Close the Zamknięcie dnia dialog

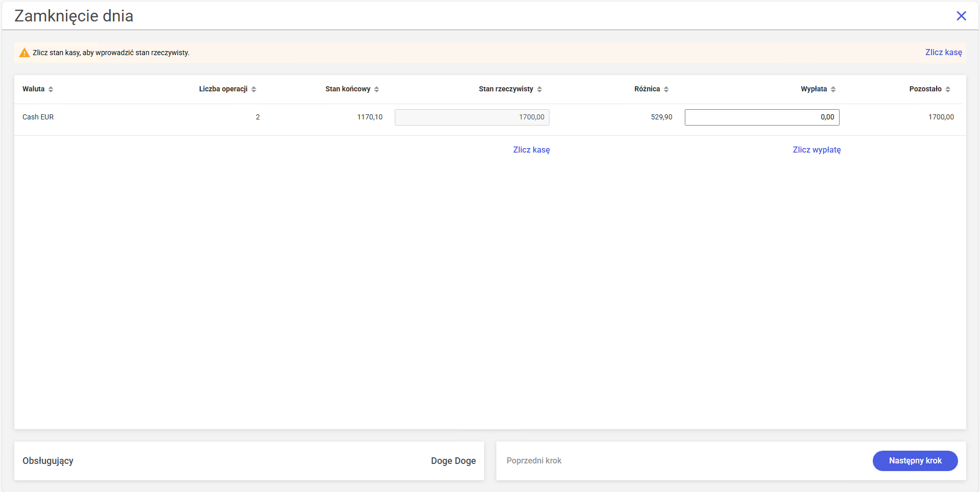tap(961, 16)
